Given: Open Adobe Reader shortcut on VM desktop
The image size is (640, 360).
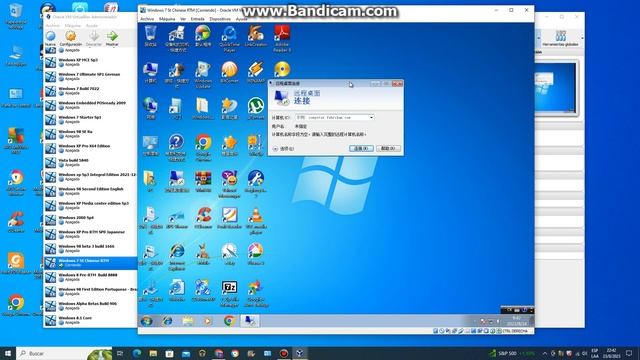Looking at the screenshot, I should (282, 38).
